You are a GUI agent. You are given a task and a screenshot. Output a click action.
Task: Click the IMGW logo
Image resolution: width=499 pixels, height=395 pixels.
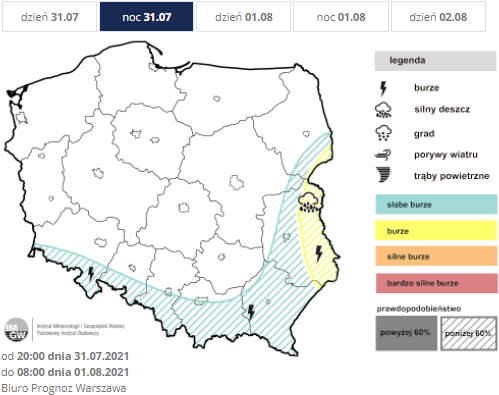pos(16,329)
